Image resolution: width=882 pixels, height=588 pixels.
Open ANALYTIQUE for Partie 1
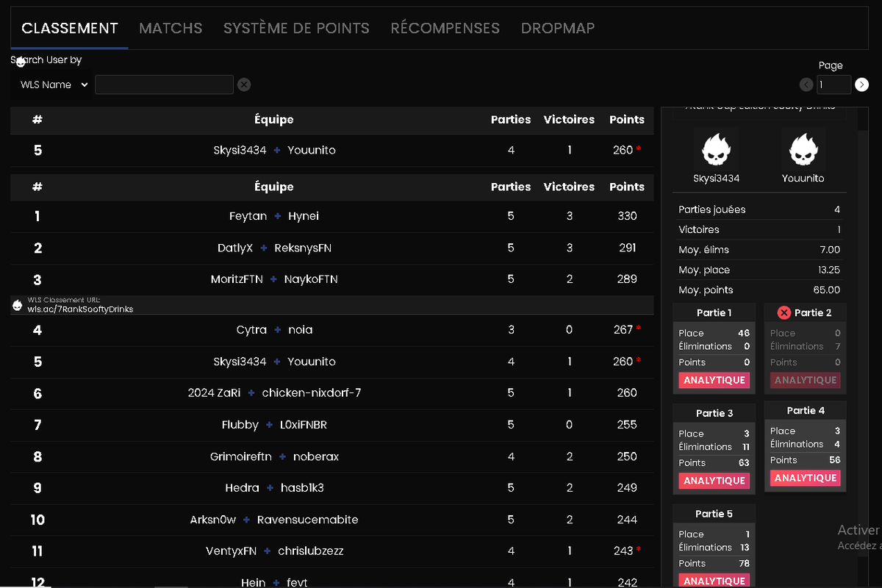click(714, 381)
